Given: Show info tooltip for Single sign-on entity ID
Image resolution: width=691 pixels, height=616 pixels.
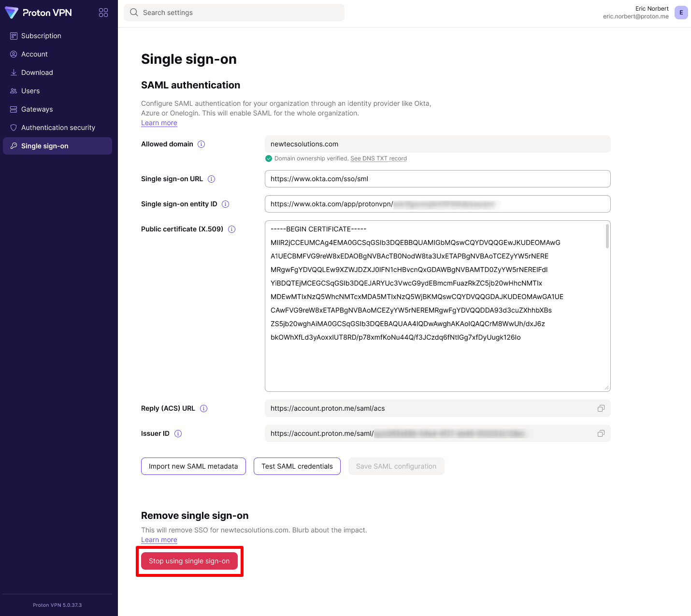Looking at the screenshot, I should click(225, 204).
